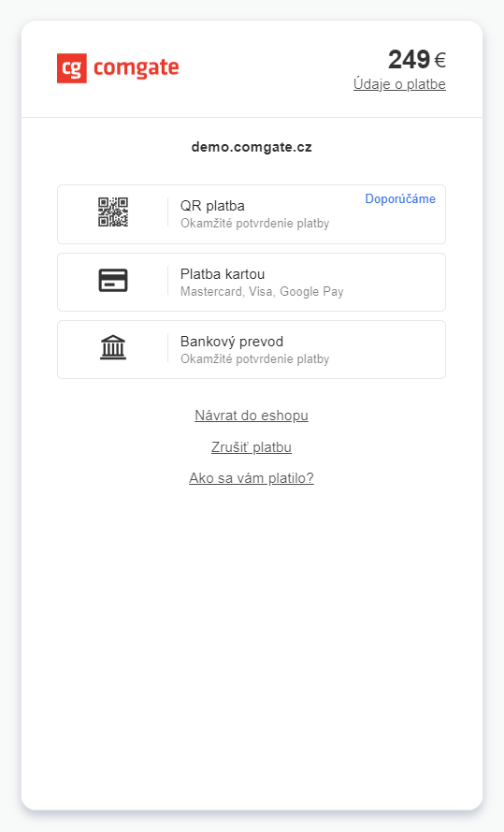Click the red cg logo square
The image size is (504, 832).
coord(72,68)
